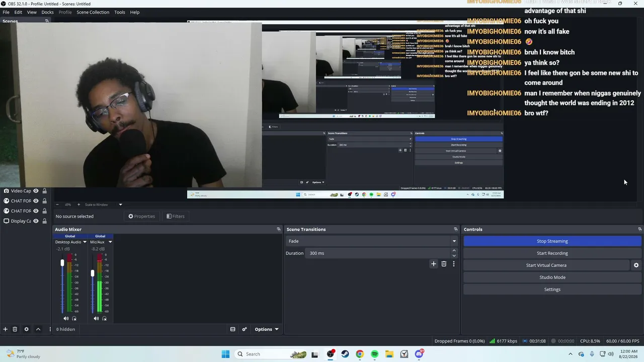Float the Scenes dock icon
This screenshot has height=362, width=644.
47,21
